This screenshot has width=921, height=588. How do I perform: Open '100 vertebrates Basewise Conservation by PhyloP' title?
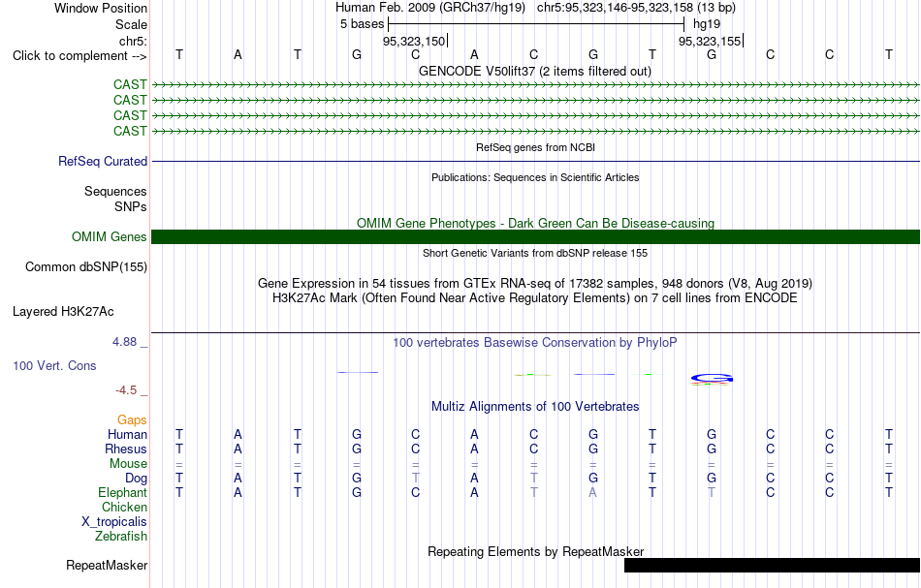(535, 342)
